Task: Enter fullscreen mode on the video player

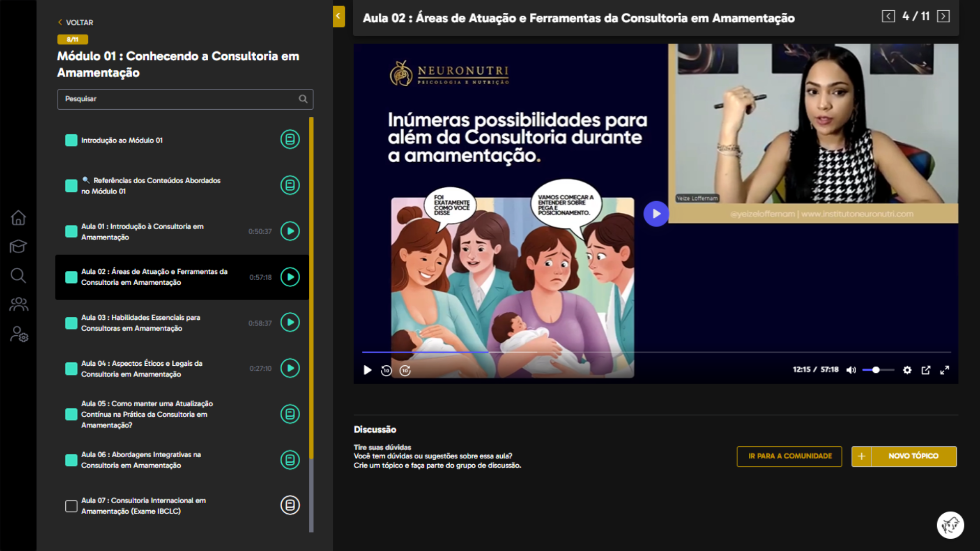Action: (945, 370)
